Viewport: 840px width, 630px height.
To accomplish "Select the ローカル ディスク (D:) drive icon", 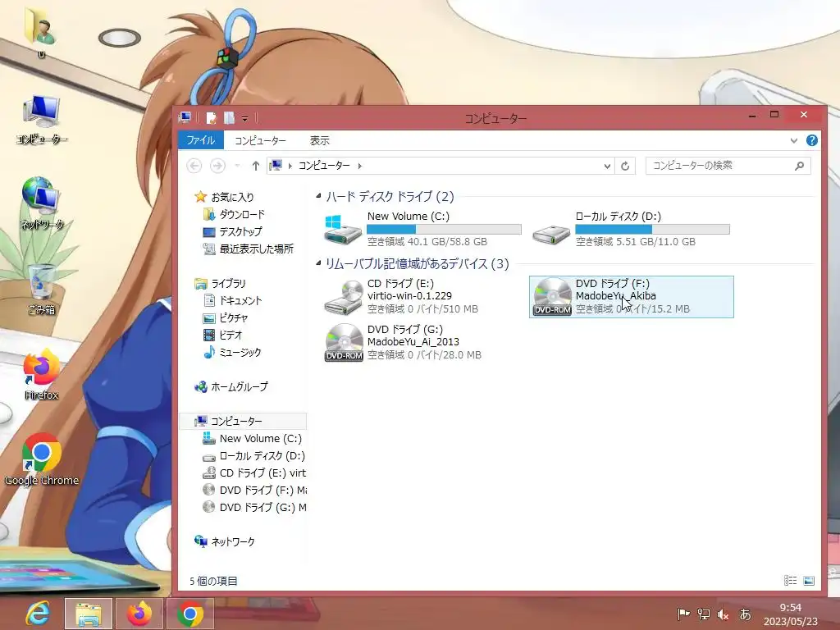I will point(550,234).
